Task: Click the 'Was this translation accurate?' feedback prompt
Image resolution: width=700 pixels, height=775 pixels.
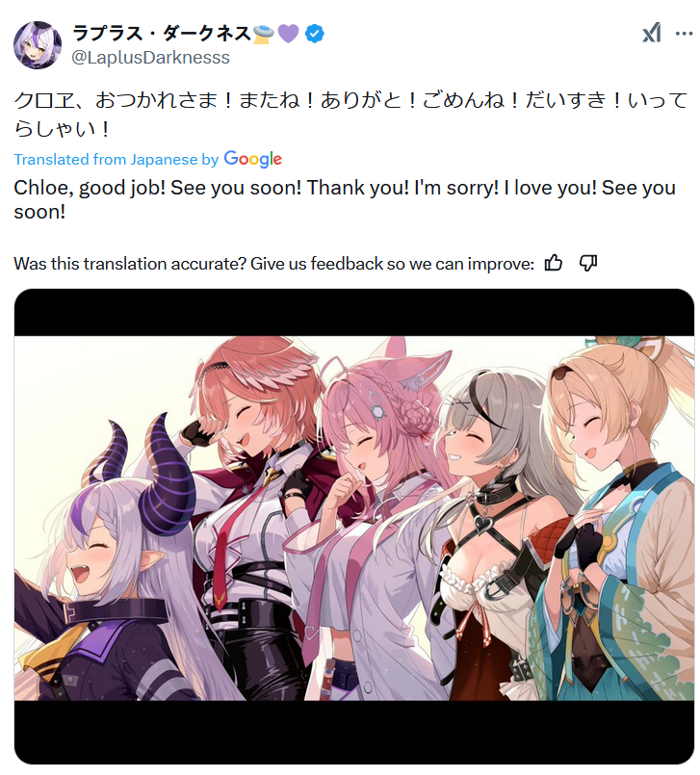Action: (273, 264)
